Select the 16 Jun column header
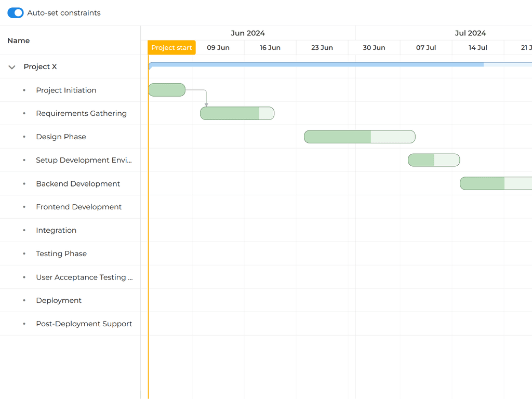This screenshot has height=399, width=532. click(x=270, y=47)
